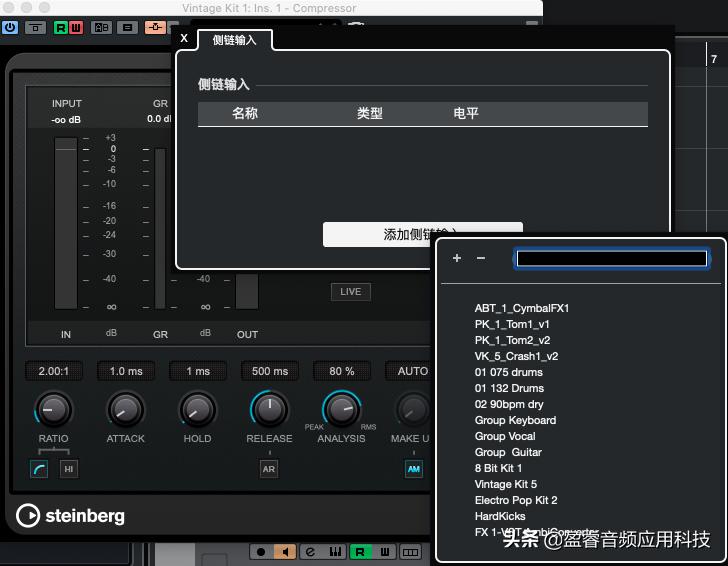Toggle the AR auto release button
This screenshot has width=728, height=566.
coord(269,469)
